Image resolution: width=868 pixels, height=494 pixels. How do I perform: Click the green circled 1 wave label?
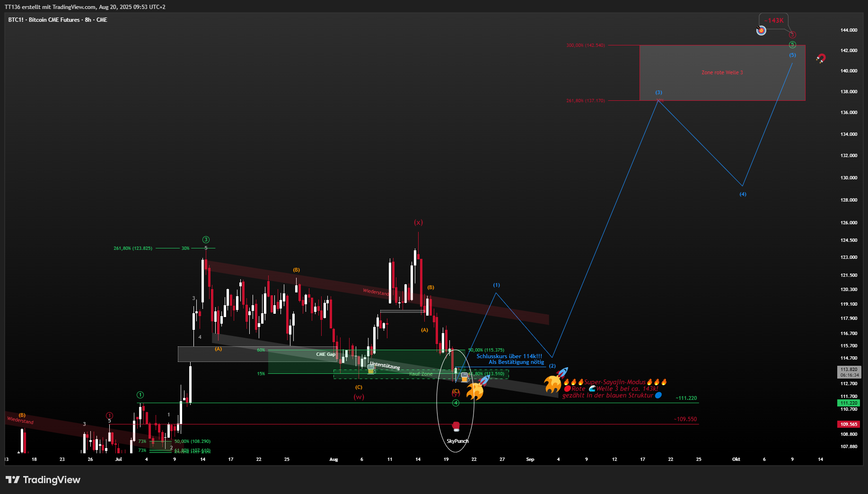click(140, 395)
